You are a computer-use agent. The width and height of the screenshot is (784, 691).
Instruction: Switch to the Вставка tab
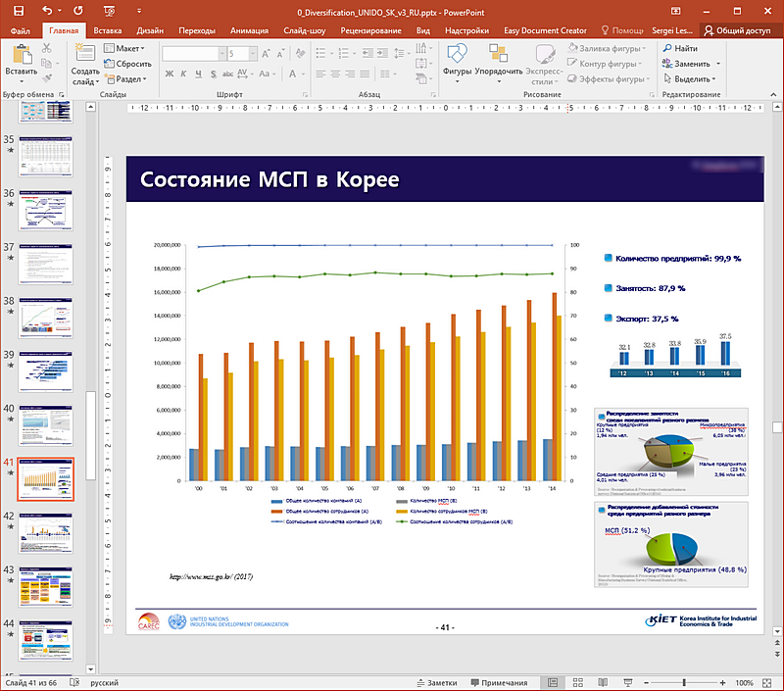[108, 30]
